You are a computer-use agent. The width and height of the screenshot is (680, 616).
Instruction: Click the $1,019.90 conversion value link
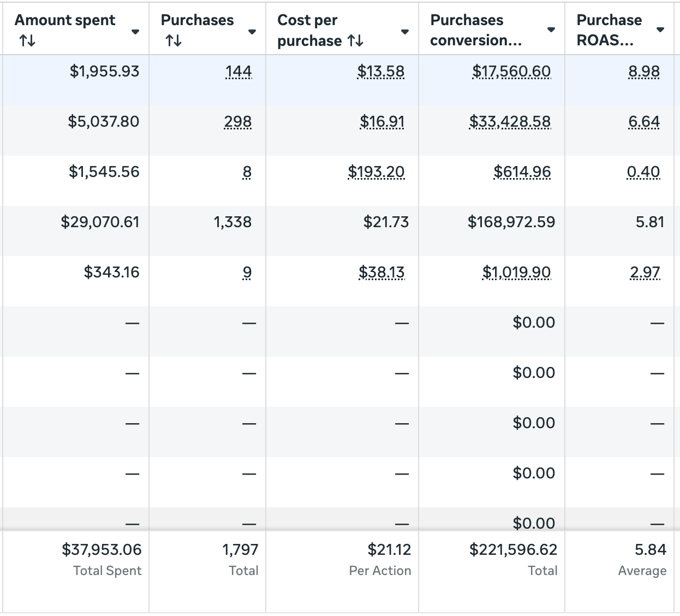click(x=516, y=273)
